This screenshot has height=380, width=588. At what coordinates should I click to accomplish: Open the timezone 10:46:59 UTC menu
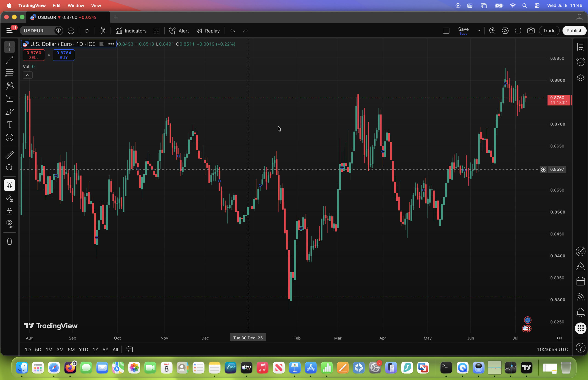coord(552,349)
